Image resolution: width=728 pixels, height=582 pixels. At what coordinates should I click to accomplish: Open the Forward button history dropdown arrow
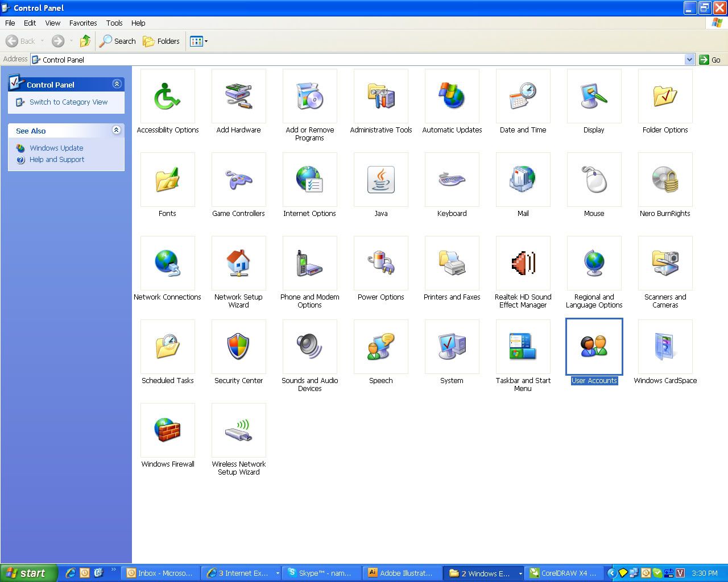click(x=71, y=41)
